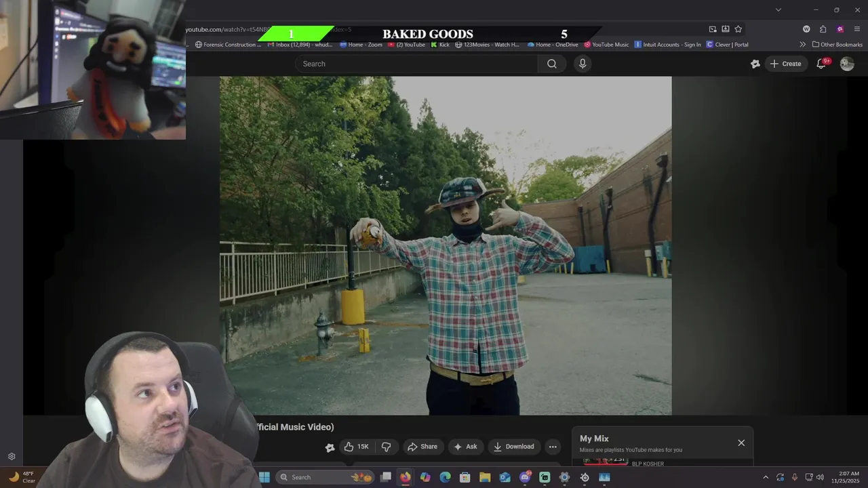Open the OBS Studio taskbar icon

click(x=585, y=477)
